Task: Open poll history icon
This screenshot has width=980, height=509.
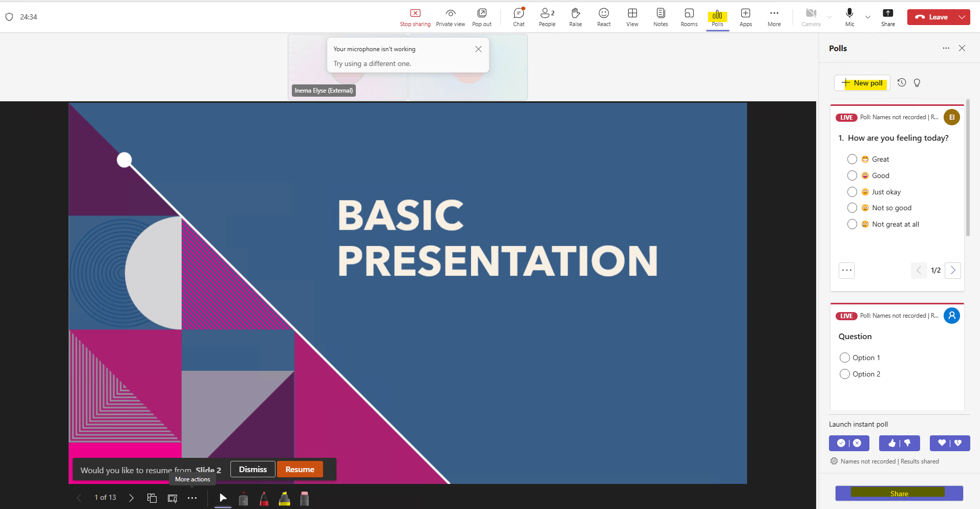Action: pos(902,82)
